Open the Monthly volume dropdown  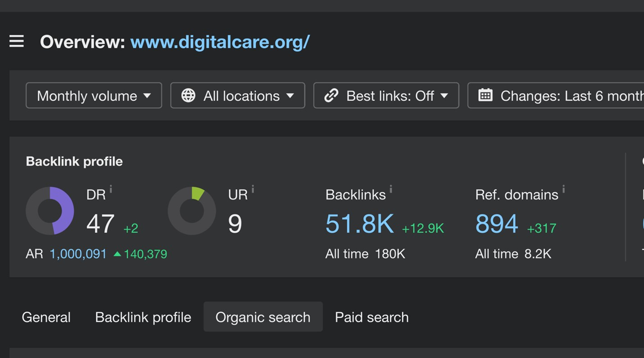tap(94, 96)
